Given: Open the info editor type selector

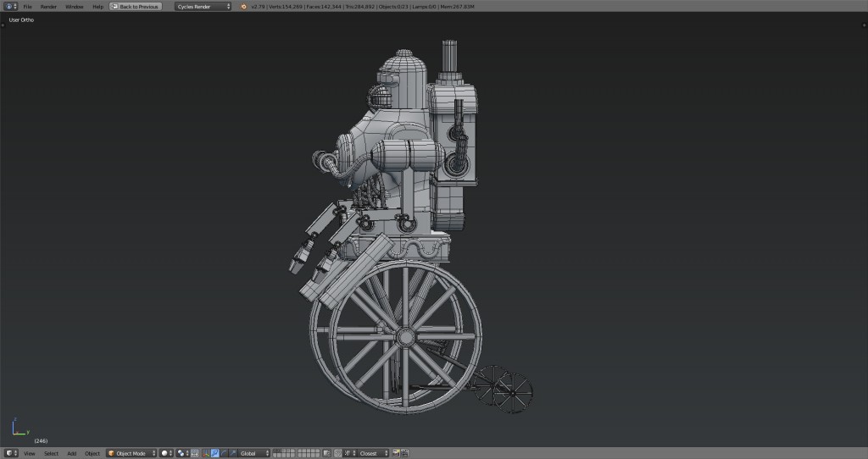Looking at the screenshot, I should (x=9, y=6).
